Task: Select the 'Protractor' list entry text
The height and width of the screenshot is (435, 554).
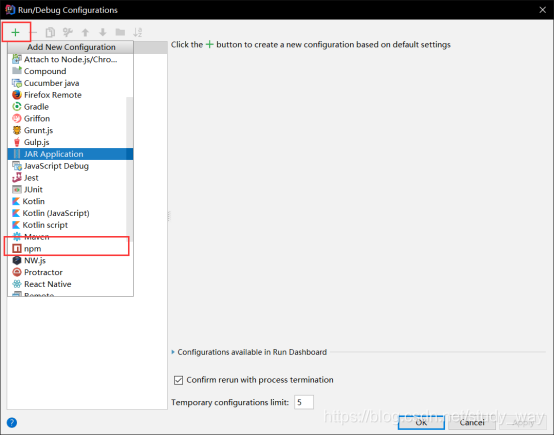Action: pos(43,272)
